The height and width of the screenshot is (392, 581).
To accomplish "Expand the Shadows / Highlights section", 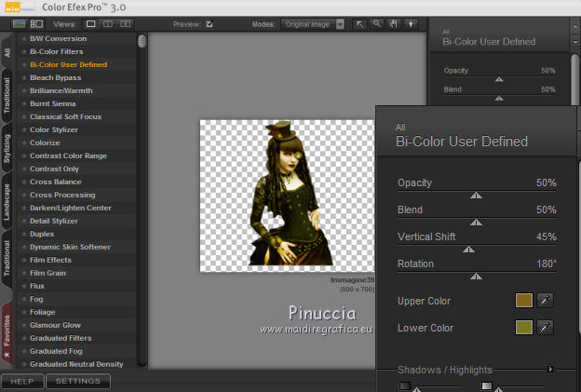I will pos(551,370).
